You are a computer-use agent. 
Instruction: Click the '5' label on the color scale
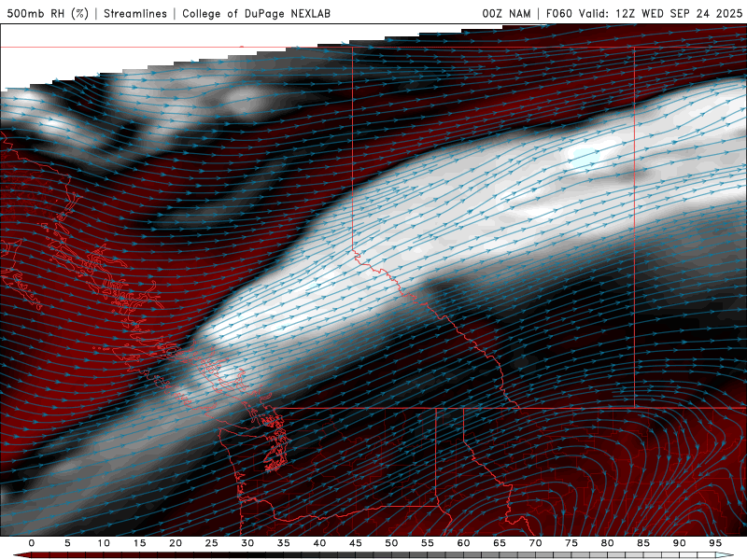(67, 543)
